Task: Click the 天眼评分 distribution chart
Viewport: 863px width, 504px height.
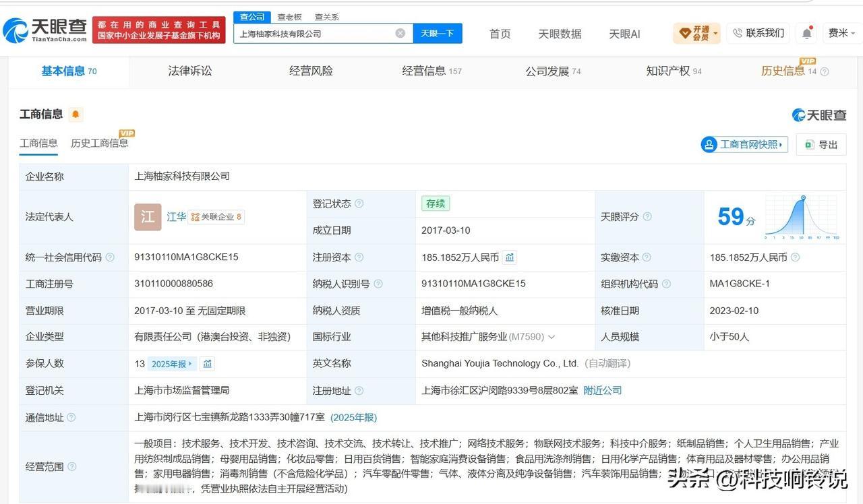Action: click(802, 217)
